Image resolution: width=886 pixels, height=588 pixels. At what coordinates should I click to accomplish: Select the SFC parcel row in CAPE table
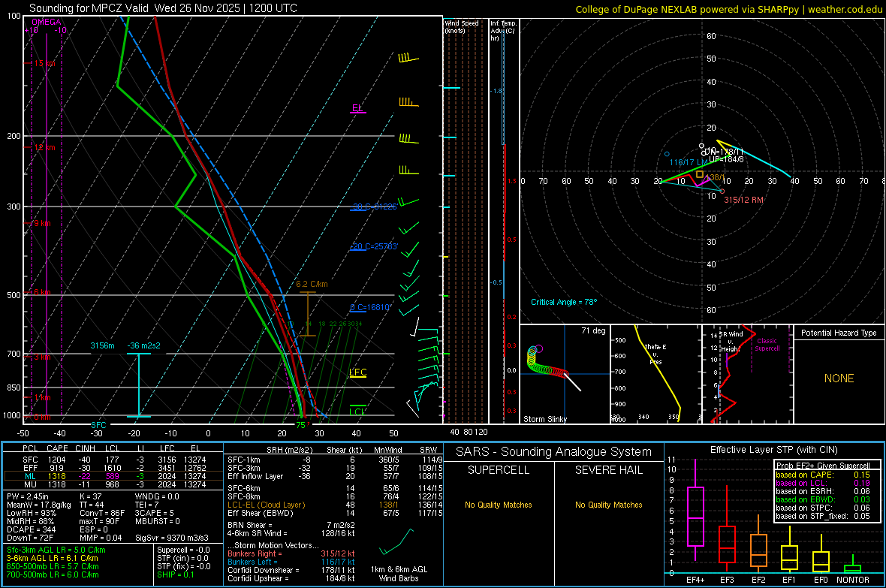tap(113, 460)
